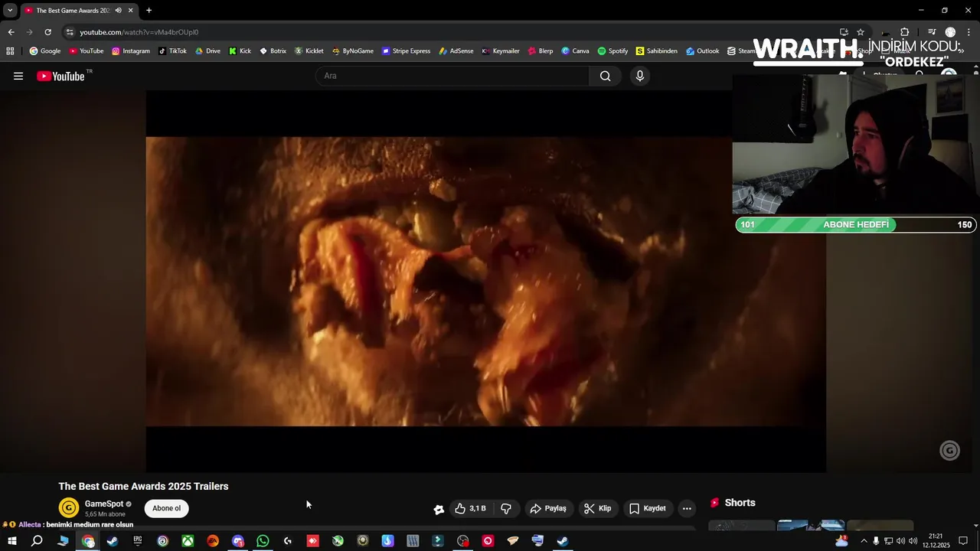The image size is (980, 551).
Task: Show hidden system tray icons chevron
Action: coord(864,541)
